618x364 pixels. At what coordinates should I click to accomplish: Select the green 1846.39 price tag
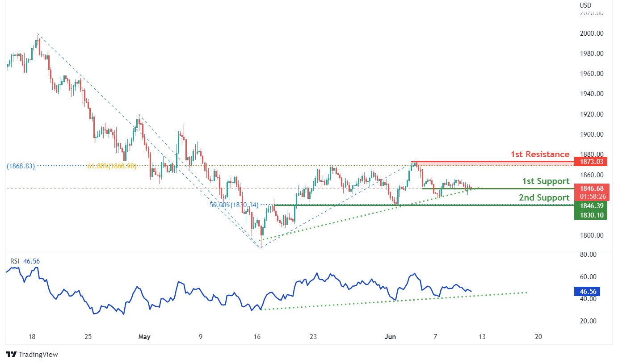(x=591, y=206)
